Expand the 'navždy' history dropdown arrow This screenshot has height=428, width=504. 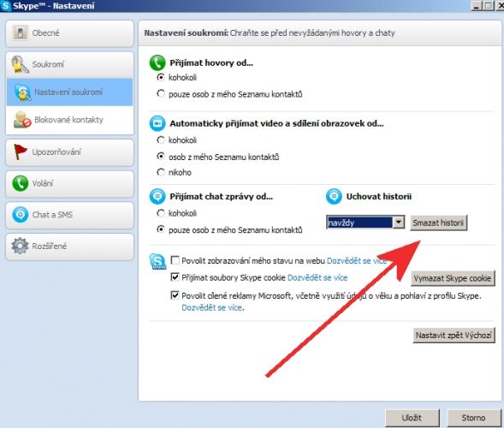coord(399,223)
